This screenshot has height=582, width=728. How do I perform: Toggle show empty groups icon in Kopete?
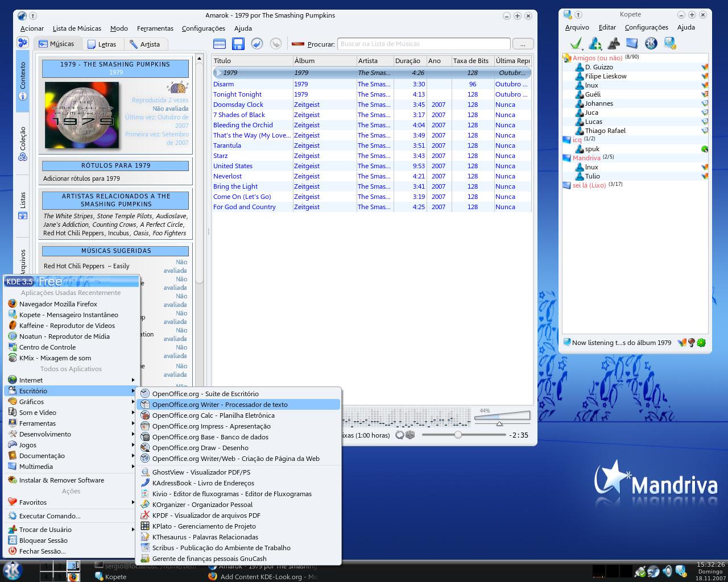pos(632,43)
